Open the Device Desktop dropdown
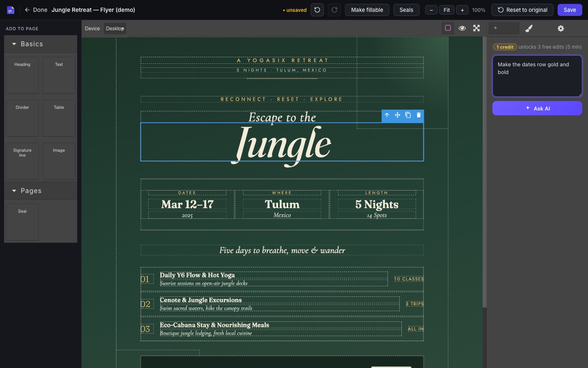Viewport: 588px width, 368px height. tap(115, 29)
